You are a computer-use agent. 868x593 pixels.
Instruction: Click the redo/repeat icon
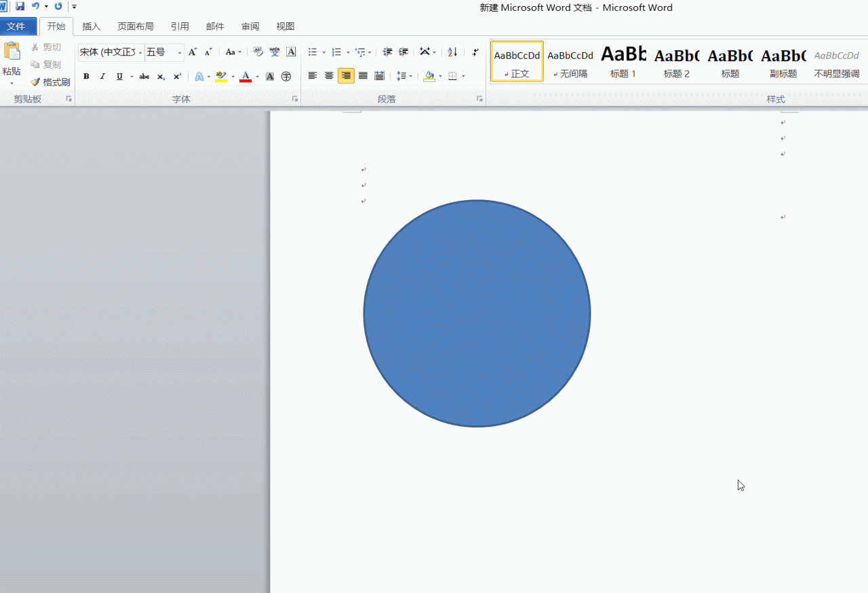pyautogui.click(x=58, y=6)
